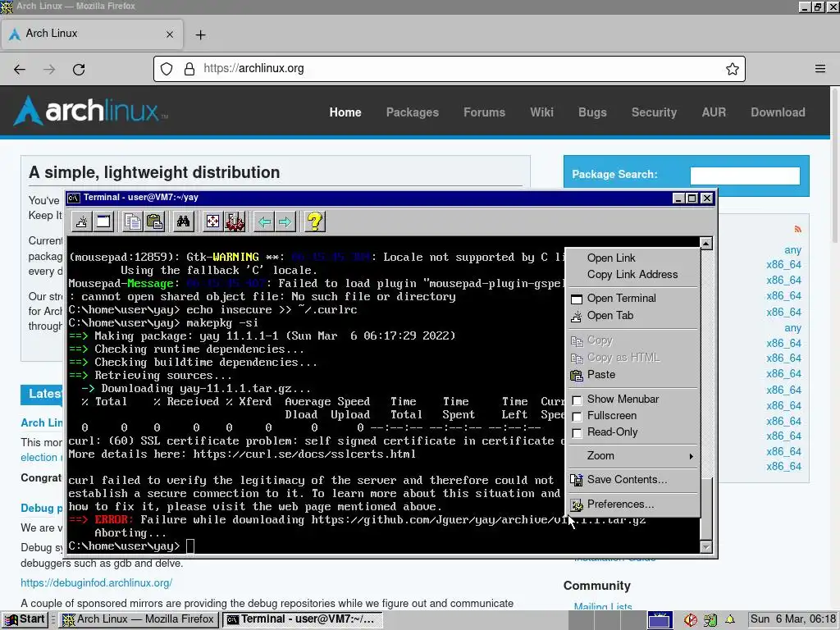Screen dimensions: 840x630
Task: Open the debuginfod.archlinux.org link
Action: [97, 582]
